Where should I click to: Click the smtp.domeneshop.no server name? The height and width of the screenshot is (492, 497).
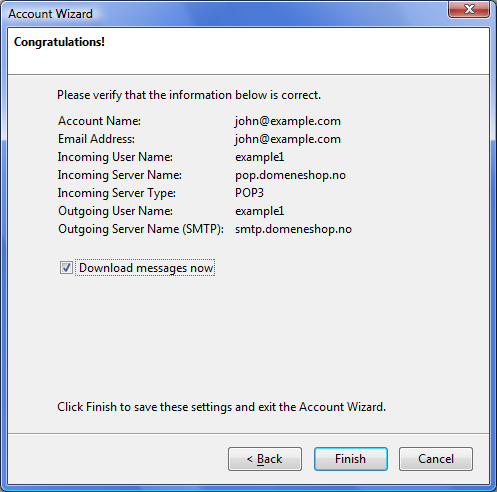pos(293,229)
